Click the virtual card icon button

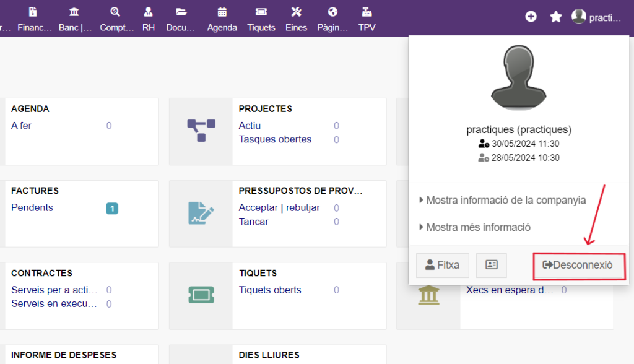pyautogui.click(x=491, y=266)
